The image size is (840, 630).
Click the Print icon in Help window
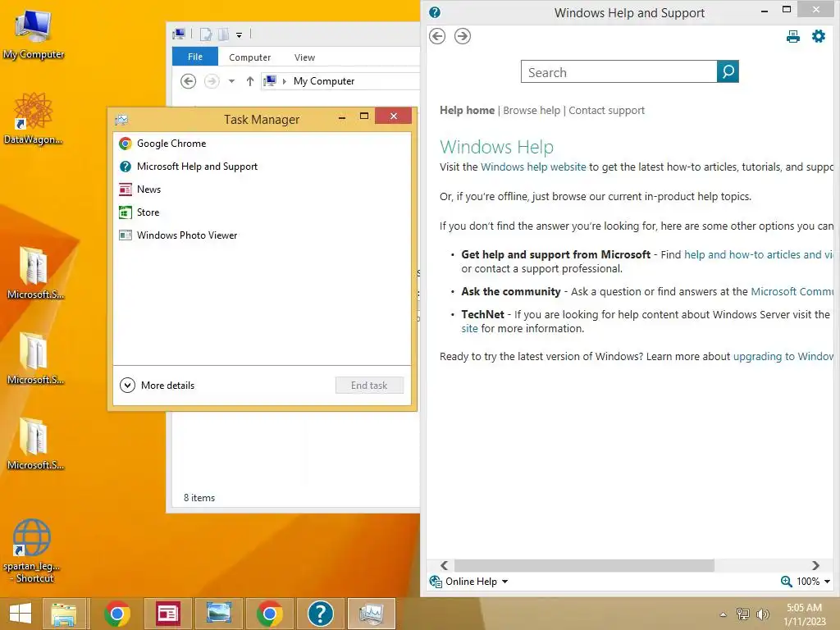point(793,36)
